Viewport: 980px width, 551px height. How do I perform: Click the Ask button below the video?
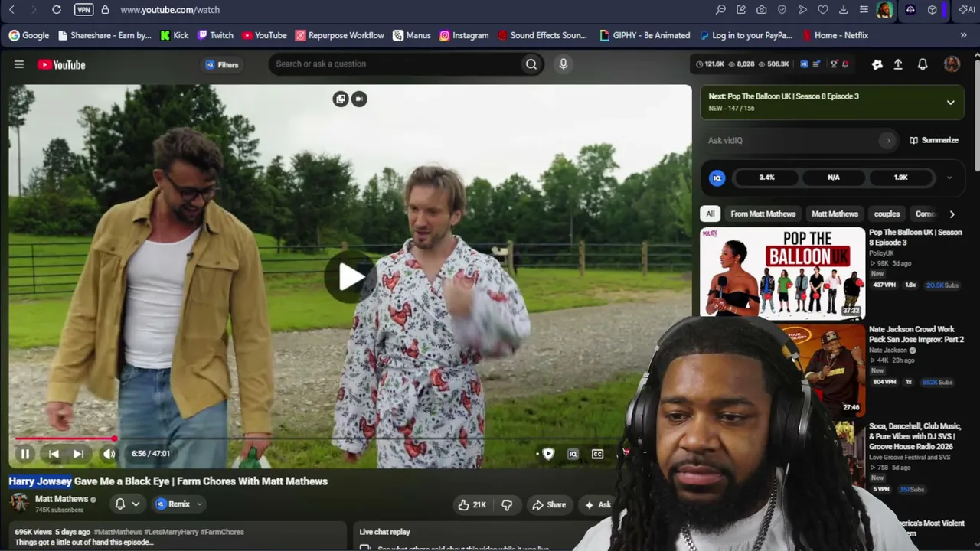[597, 505]
